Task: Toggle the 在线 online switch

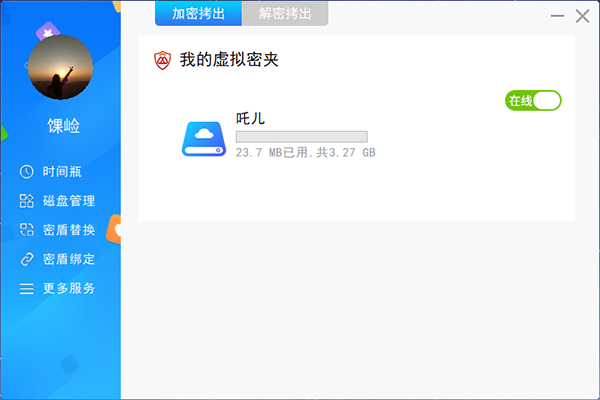Action: 533,101
